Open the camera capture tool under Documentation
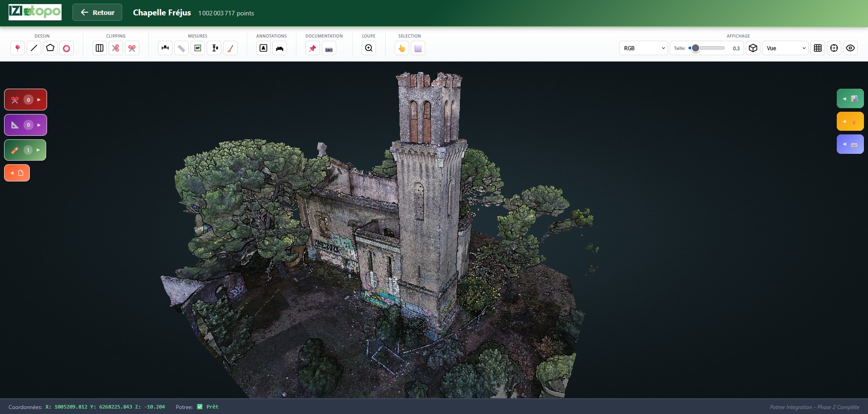 tap(329, 48)
